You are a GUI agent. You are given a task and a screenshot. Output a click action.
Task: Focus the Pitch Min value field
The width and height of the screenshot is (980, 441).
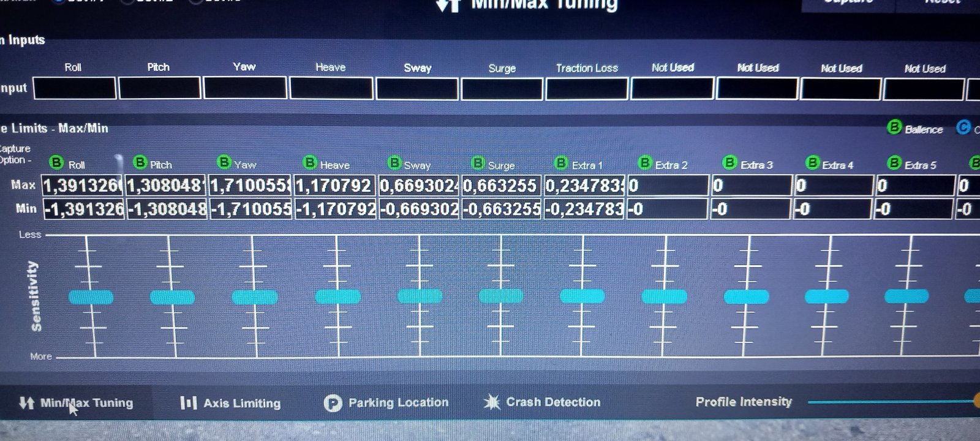click(x=167, y=209)
